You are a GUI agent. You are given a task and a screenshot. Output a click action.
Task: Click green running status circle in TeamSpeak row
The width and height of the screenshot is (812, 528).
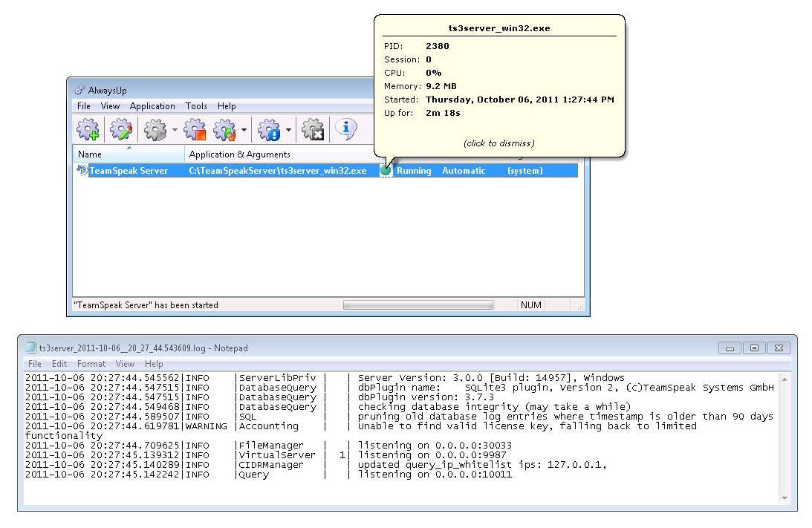tap(386, 170)
